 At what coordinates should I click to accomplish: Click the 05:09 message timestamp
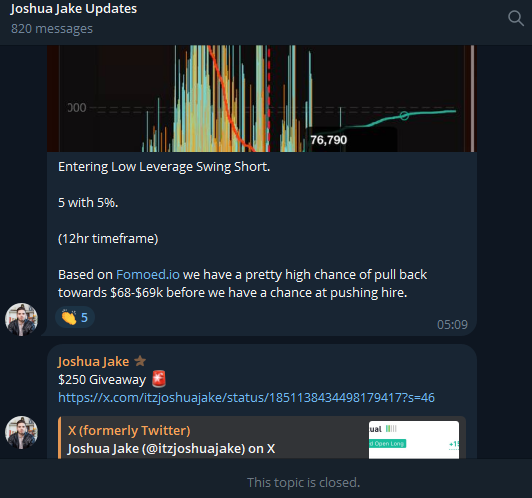pyautogui.click(x=452, y=325)
